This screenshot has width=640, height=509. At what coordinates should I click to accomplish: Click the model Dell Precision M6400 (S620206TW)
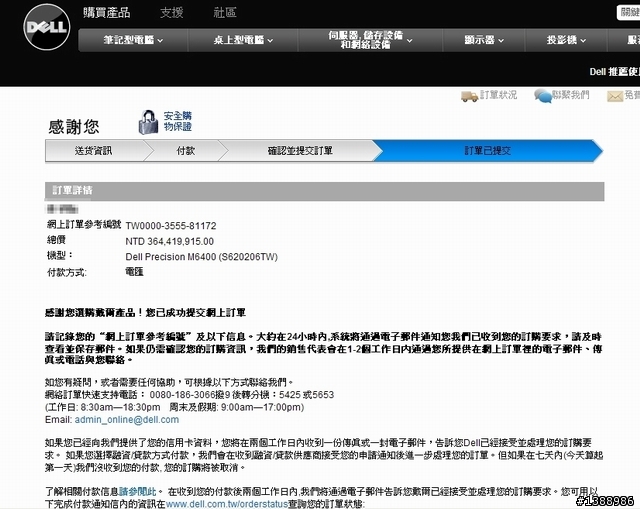tap(202, 257)
